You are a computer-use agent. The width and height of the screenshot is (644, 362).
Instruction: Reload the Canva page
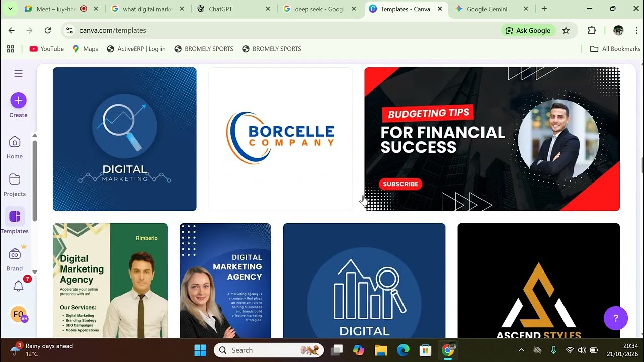point(48,30)
